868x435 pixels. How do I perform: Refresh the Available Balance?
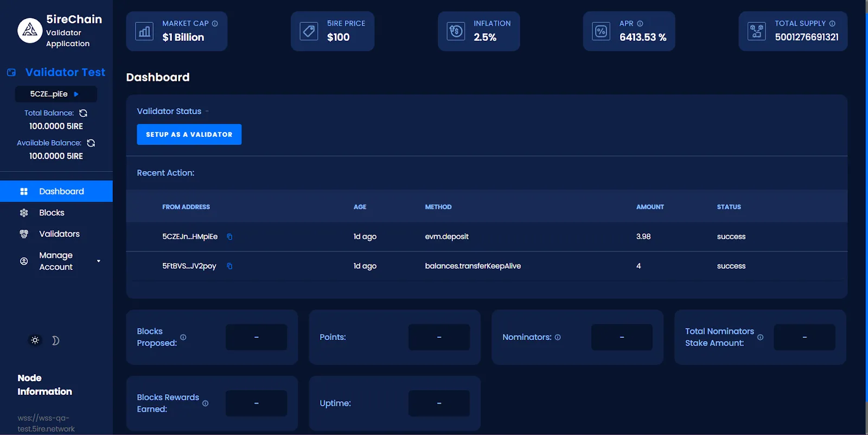[91, 143]
